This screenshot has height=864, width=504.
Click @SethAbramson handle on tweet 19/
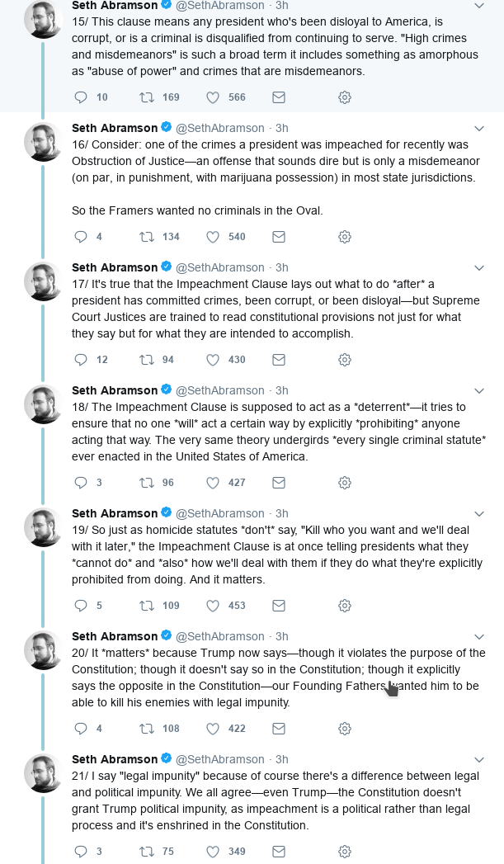(x=220, y=513)
